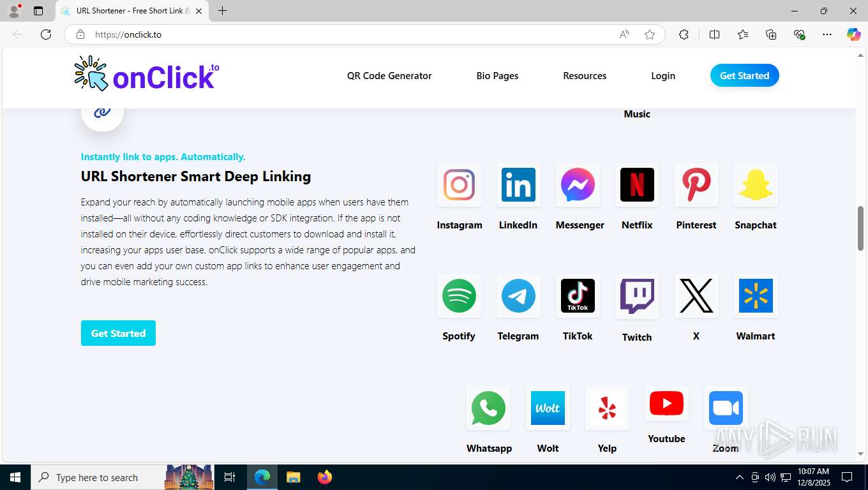Image resolution: width=868 pixels, height=490 pixels.
Task: Launch Copilot from Edge toolbar
Action: click(854, 34)
